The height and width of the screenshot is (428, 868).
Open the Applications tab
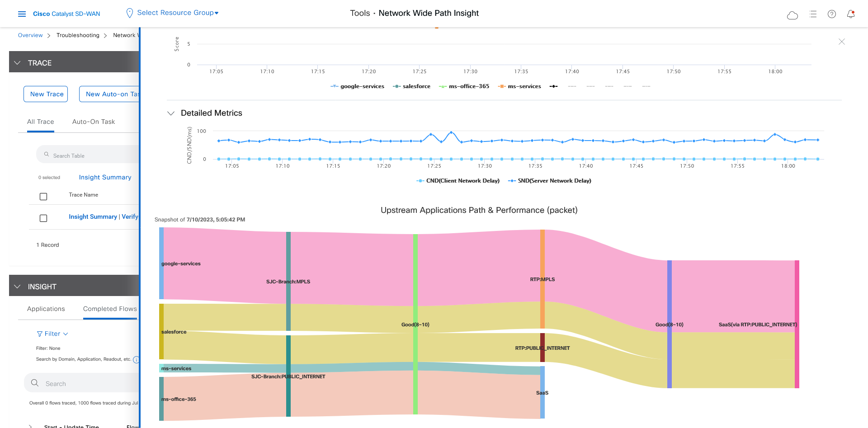(46, 309)
